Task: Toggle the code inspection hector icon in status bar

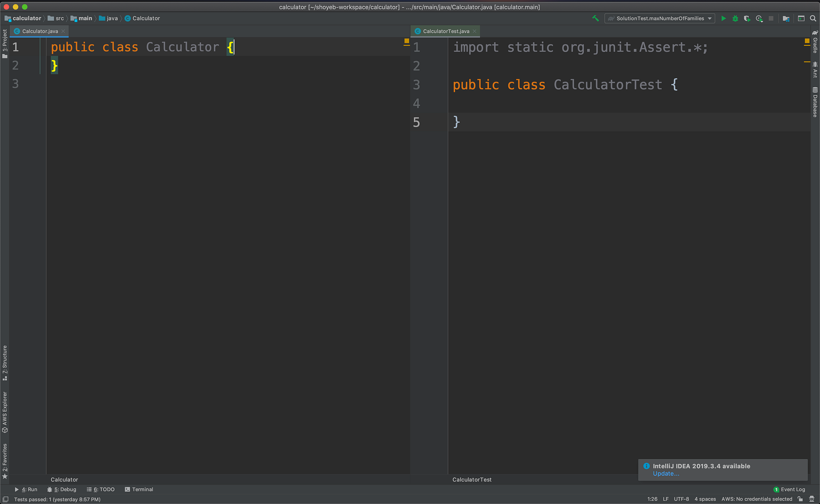Action: [x=812, y=499]
